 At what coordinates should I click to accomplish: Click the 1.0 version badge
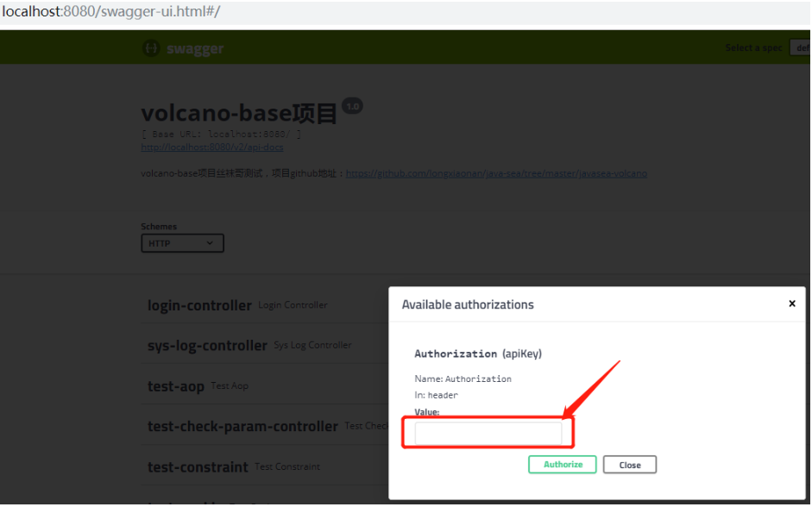(x=353, y=106)
